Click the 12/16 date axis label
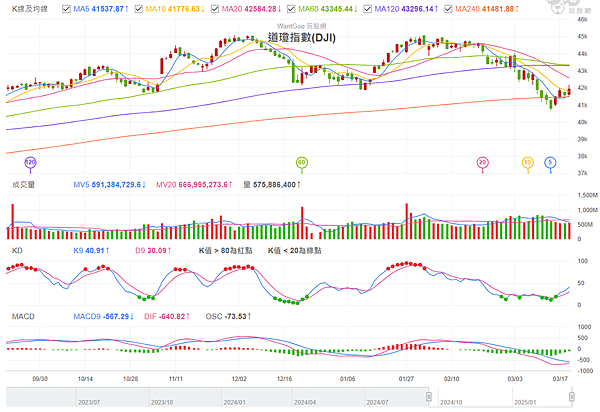This screenshot has height=412, width=600. pyautogui.click(x=284, y=379)
